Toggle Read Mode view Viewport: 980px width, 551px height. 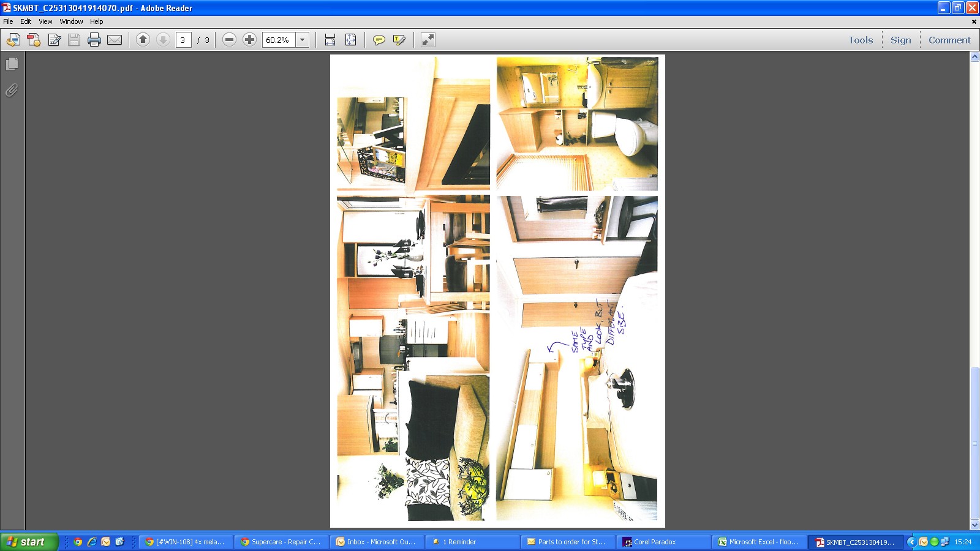click(x=428, y=40)
